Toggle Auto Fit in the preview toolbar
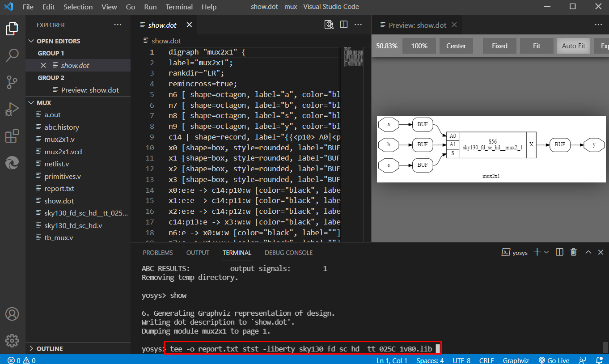The height and width of the screenshot is (364, 609). (x=574, y=46)
